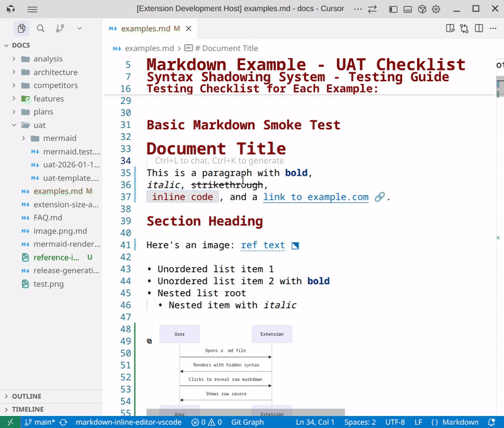504x428 pixels.
Task: Click the image preview icon after ref text
Action: point(295,246)
